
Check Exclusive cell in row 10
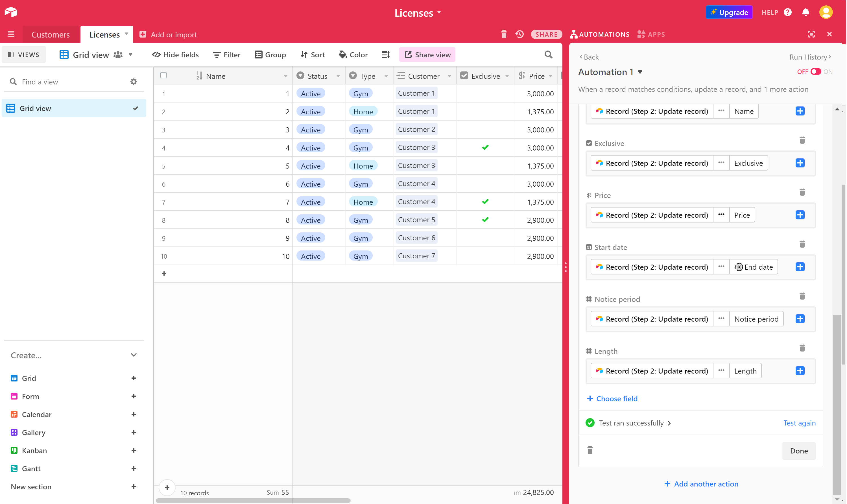[x=485, y=256]
